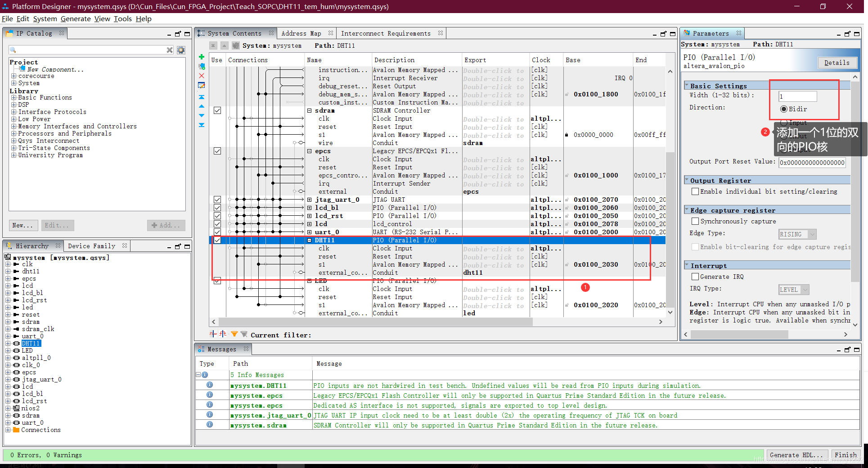Toggle the Use checkbox for sdram
This screenshot has height=468, width=868.
pos(217,110)
